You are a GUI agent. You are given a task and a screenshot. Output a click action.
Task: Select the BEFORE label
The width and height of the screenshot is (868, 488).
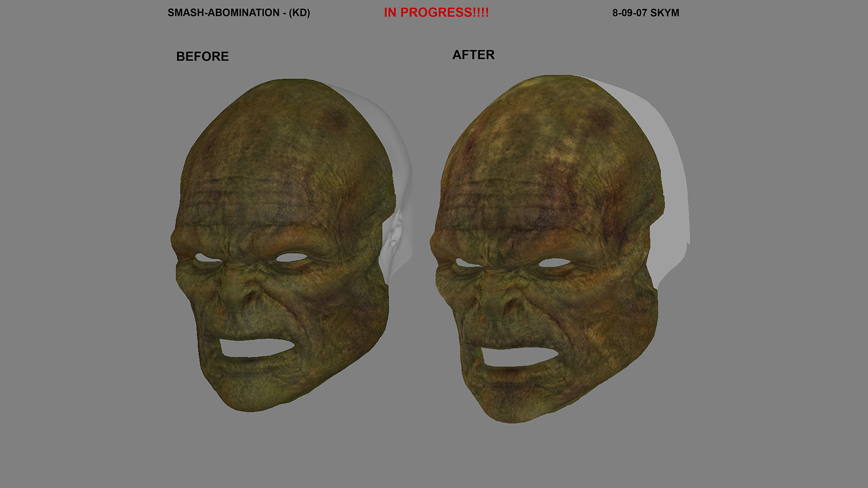click(202, 57)
